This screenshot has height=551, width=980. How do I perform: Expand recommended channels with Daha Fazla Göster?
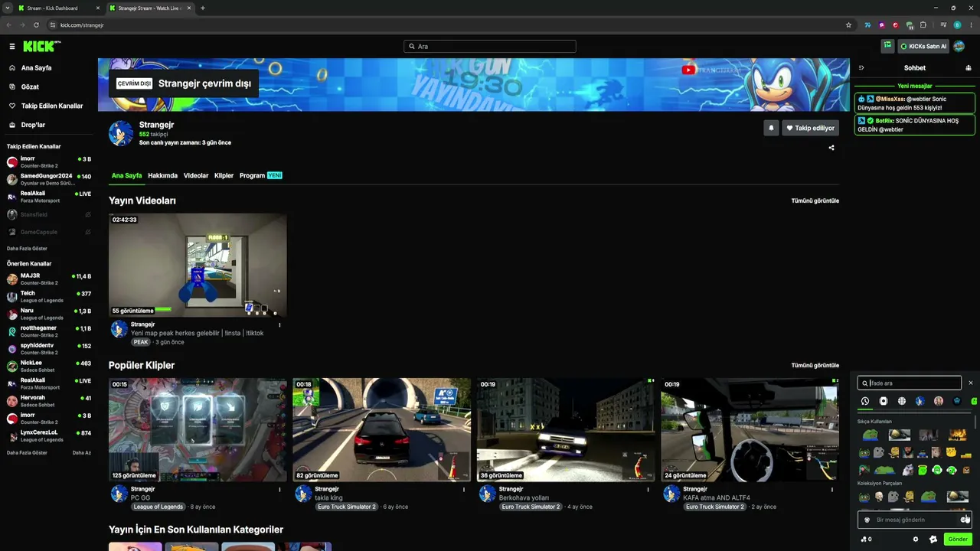[x=27, y=452]
